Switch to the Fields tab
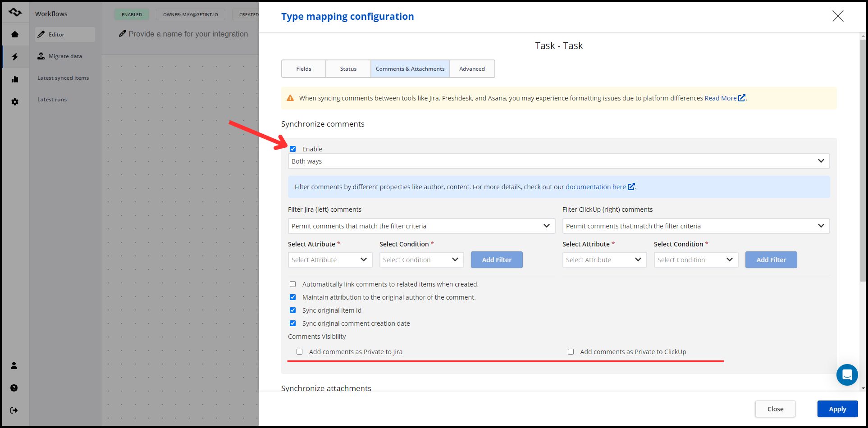Image resolution: width=868 pixels, height=428 pixels. pyautogui.click(x=304, y=69)
